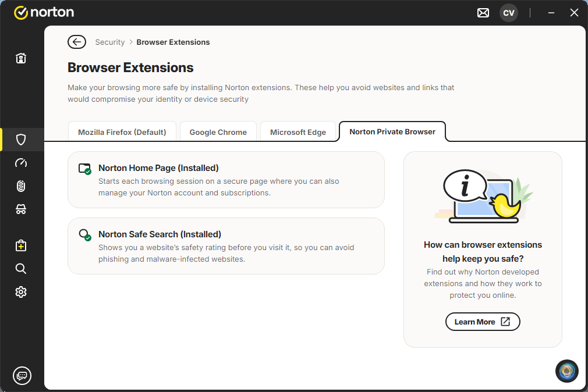Minimize the Norton window
This screenshot has width=588, height=392.
(551, 13)
